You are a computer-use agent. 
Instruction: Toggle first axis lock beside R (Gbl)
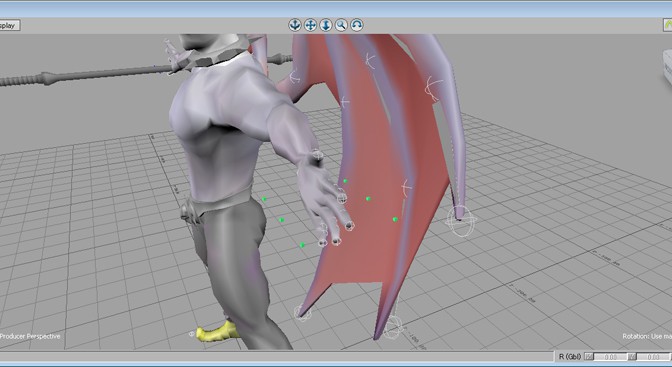click(589, 357)
